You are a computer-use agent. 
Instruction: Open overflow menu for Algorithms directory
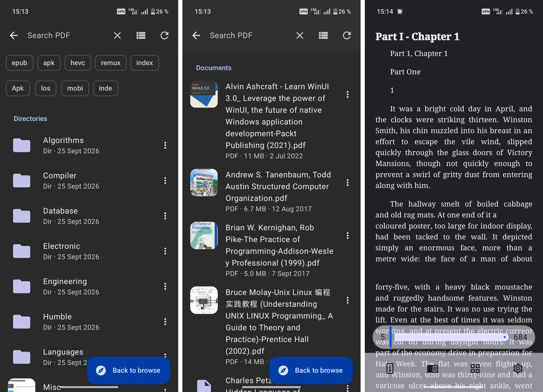[x=165, y=145]
